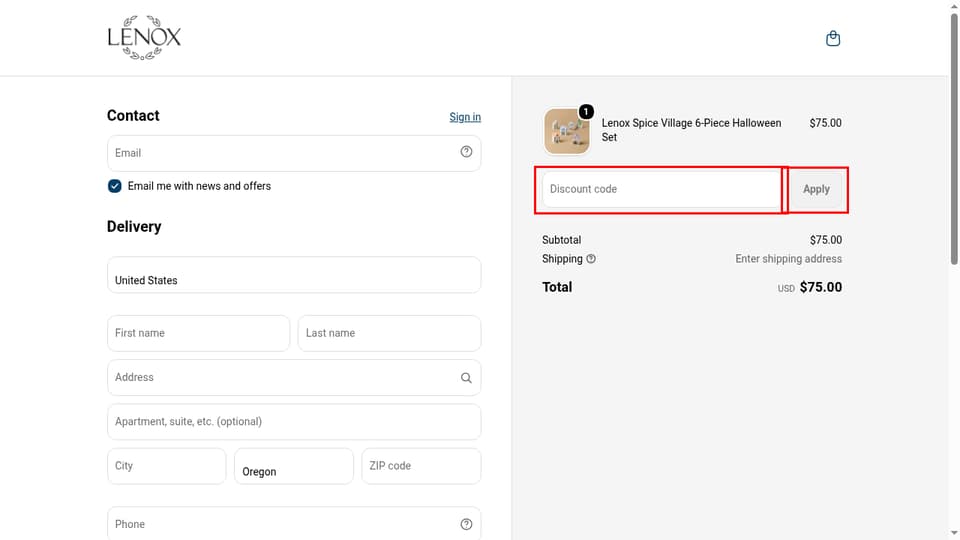Click the ZIP code field
The image size is (960, 540).
pyautogui.click(x=421, y=466)
